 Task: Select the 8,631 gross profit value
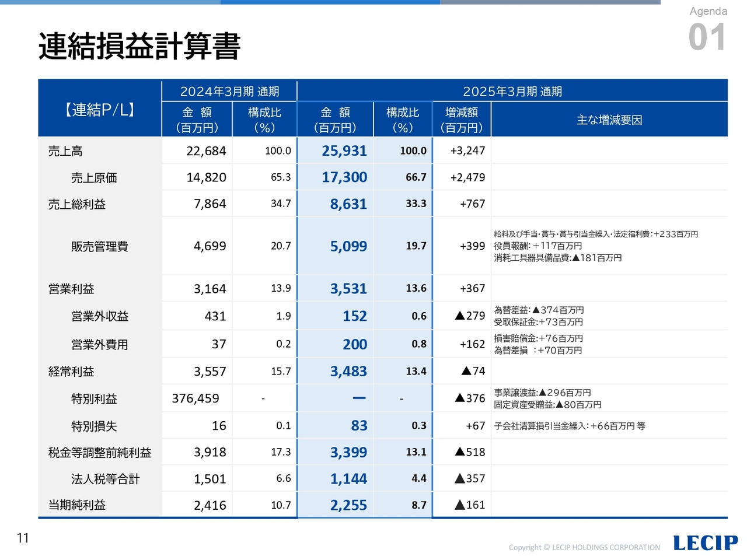[x=348, y=204]
